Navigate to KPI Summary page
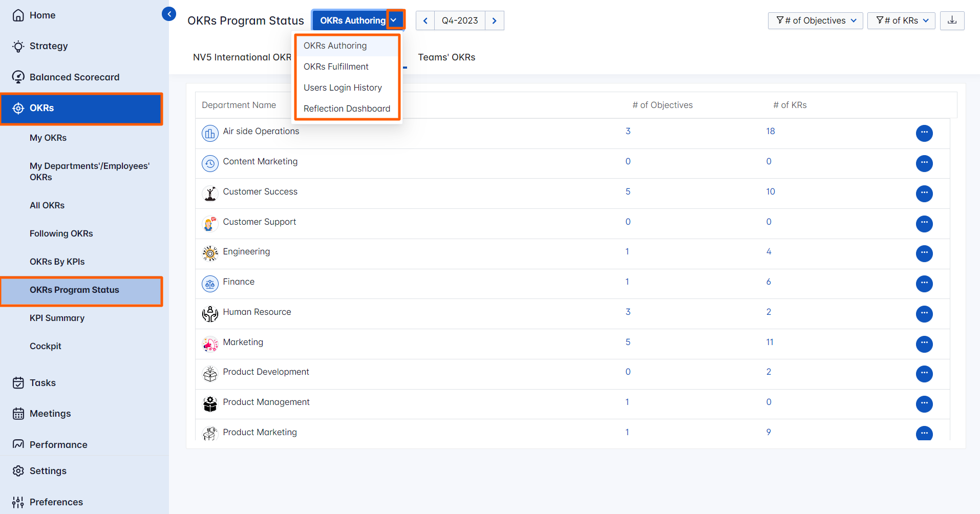This screenshot has width=980, height=514. click(x=57, y=318)
